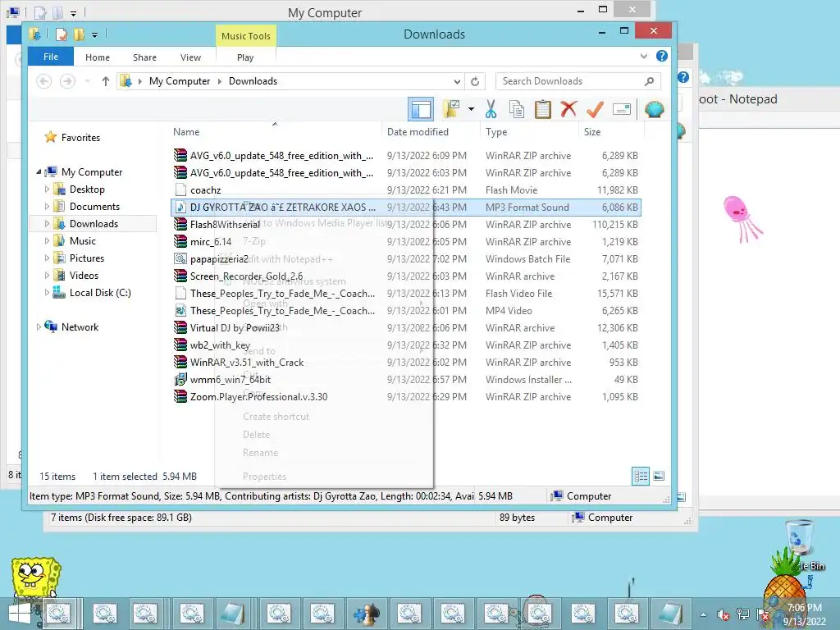
Task: Choose Properties in context menu
Action: point(264,477)
